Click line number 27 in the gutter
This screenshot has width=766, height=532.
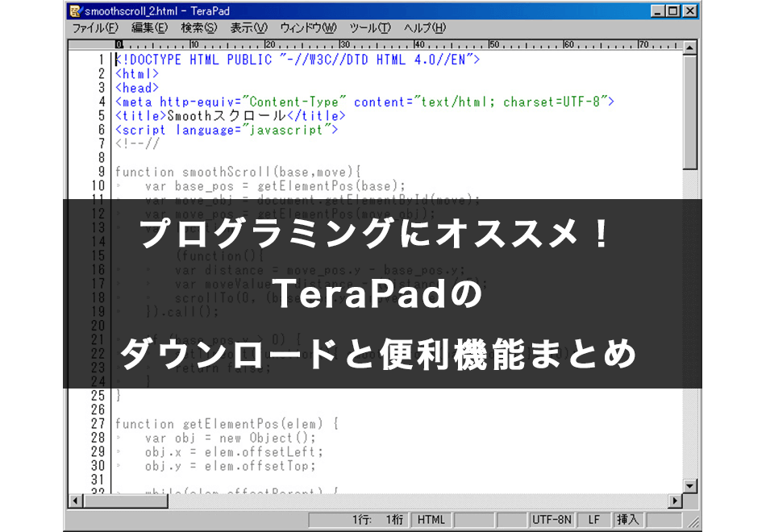(x=98, y=424)
